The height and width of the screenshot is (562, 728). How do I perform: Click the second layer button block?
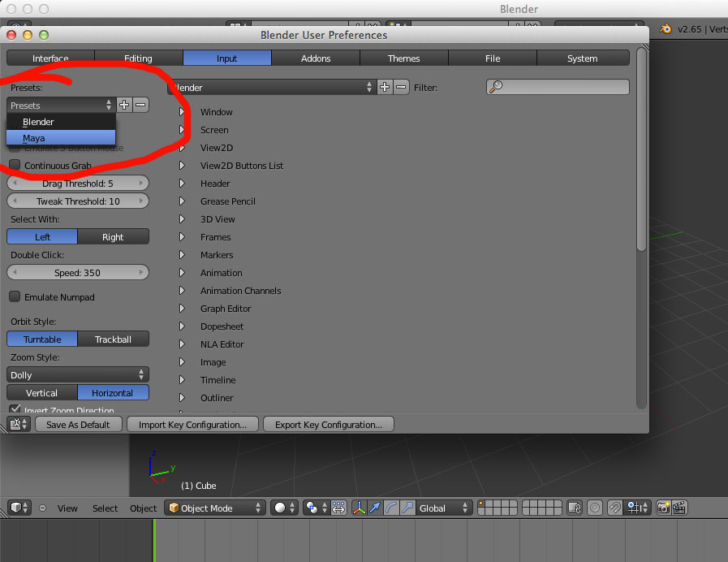pyautogui.click(x=542, y=508)
